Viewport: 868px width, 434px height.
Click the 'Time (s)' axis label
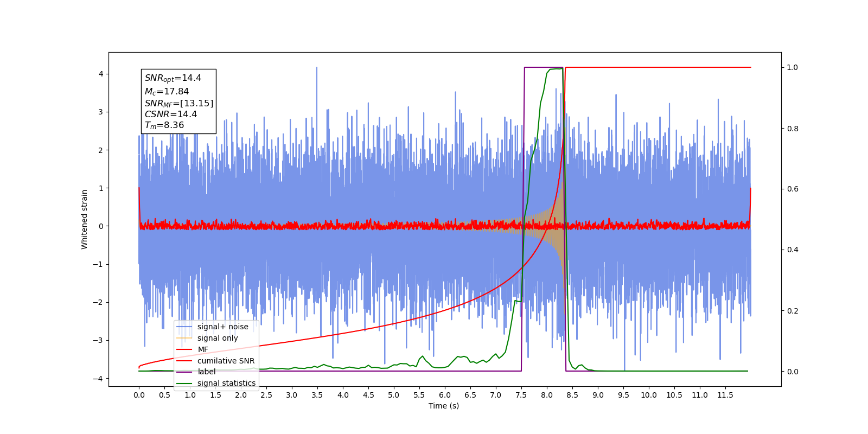444,406
